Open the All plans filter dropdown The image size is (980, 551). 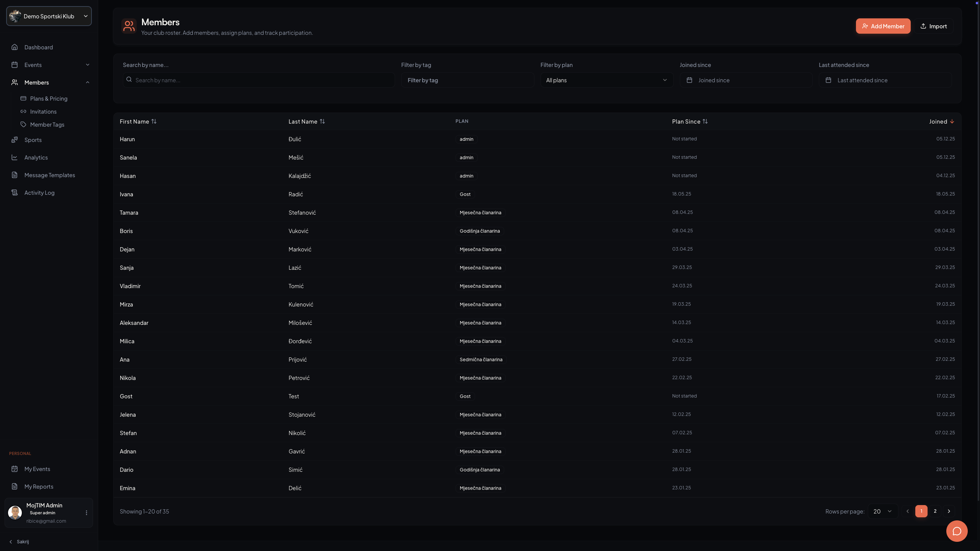pyautogui.click(x=607, y=80)
